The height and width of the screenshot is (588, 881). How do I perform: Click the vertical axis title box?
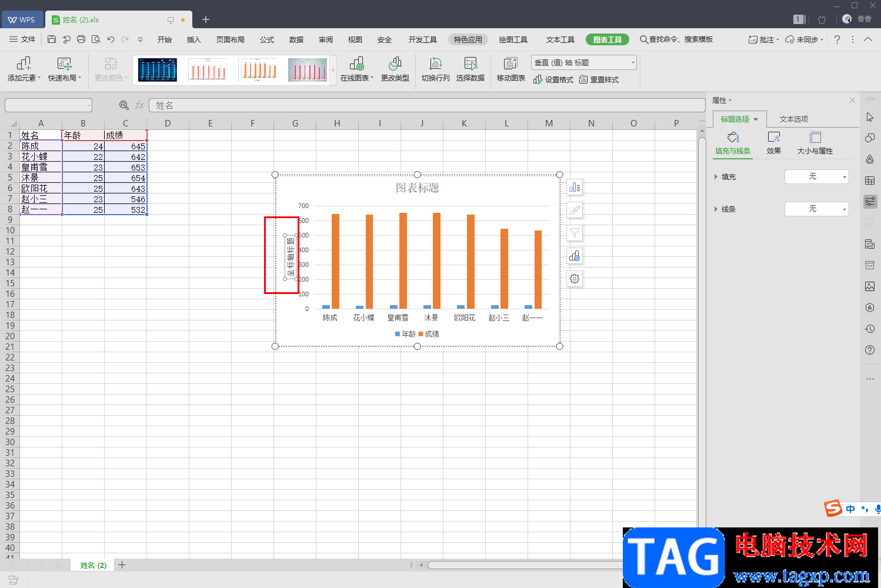click(x=291, y=257)
